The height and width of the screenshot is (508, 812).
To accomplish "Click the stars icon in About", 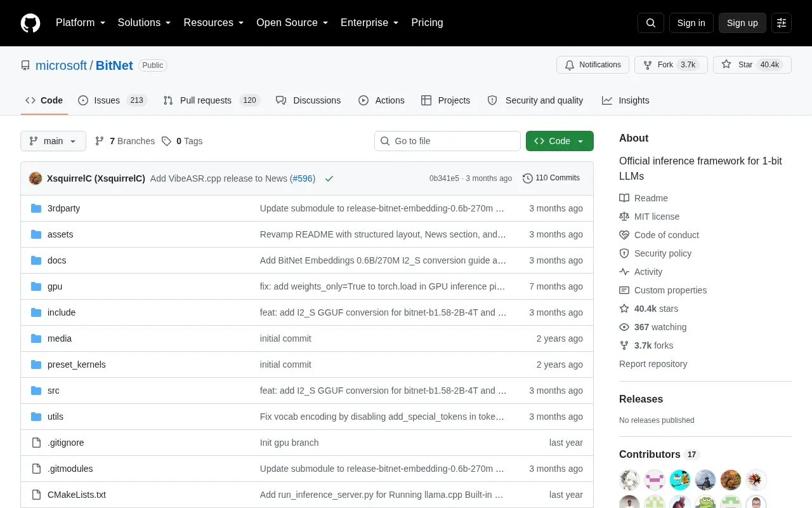I will [624, 309].
